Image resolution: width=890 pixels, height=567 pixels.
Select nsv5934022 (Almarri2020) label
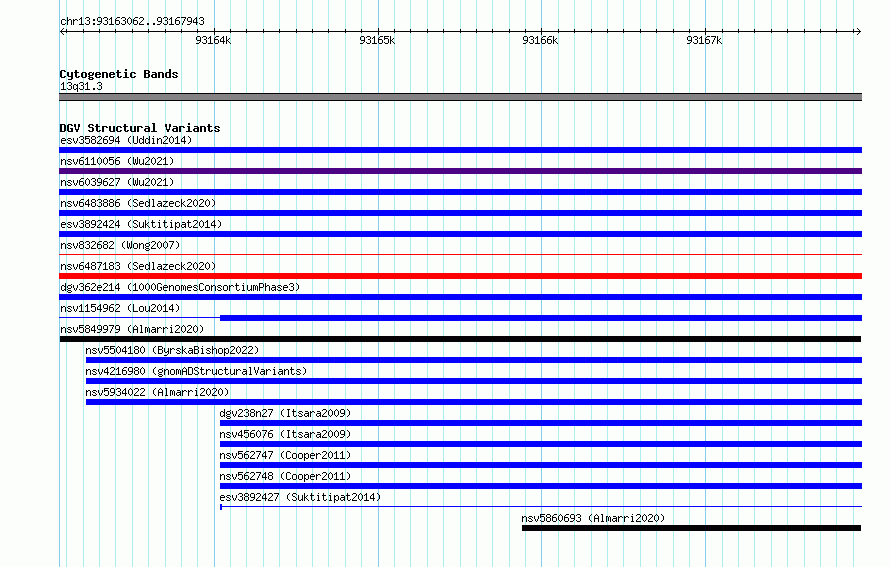[157, 392]
